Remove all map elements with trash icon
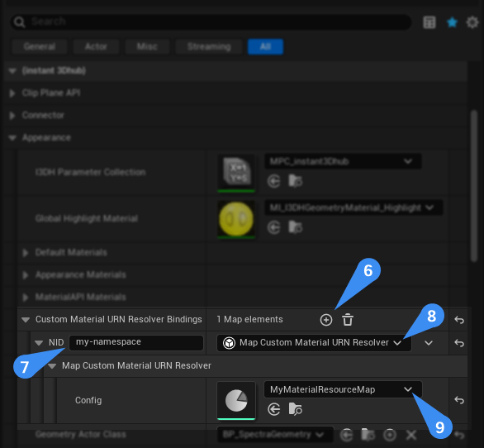The height and width of the screenshot is (448, 484). coord(348,320)
